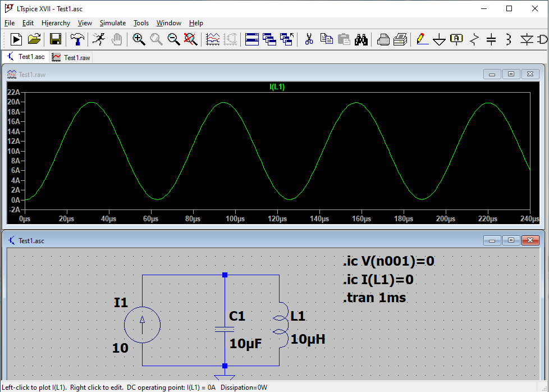
Task: Click the ground symbol in schematic
Action: tap(225, 377)
